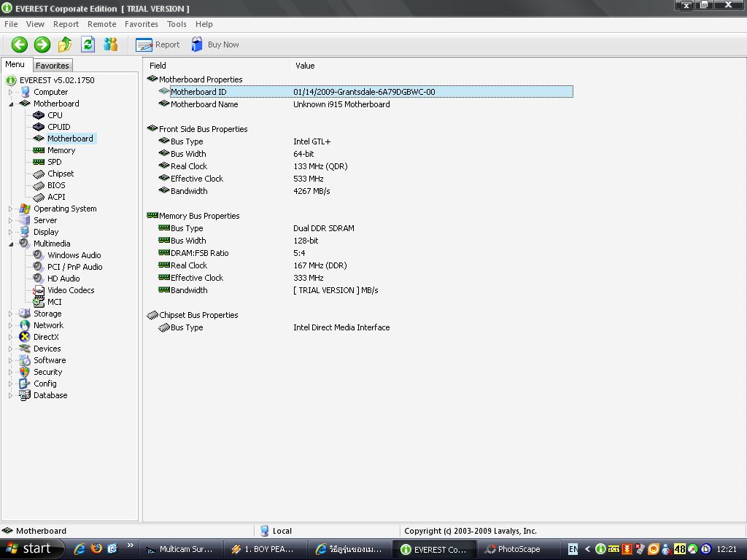Click the Database tree icon
This screenshot has height=560, width=747.
click(x=25, y=395)
